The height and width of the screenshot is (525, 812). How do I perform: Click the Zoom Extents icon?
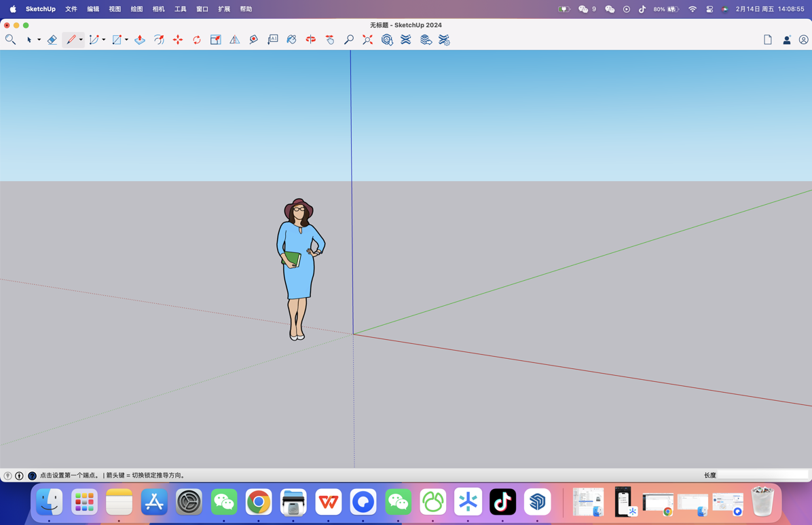(367, 39)
